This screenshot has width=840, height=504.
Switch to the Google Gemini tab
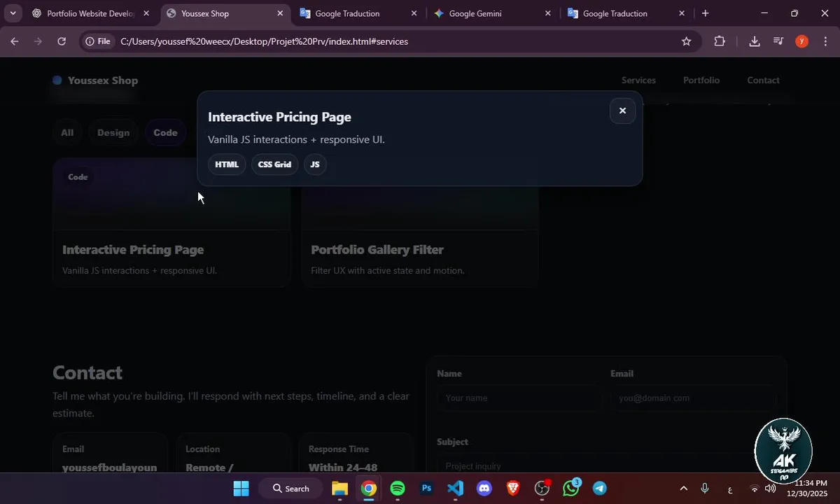pyautogui.click(x=490, y=13)
